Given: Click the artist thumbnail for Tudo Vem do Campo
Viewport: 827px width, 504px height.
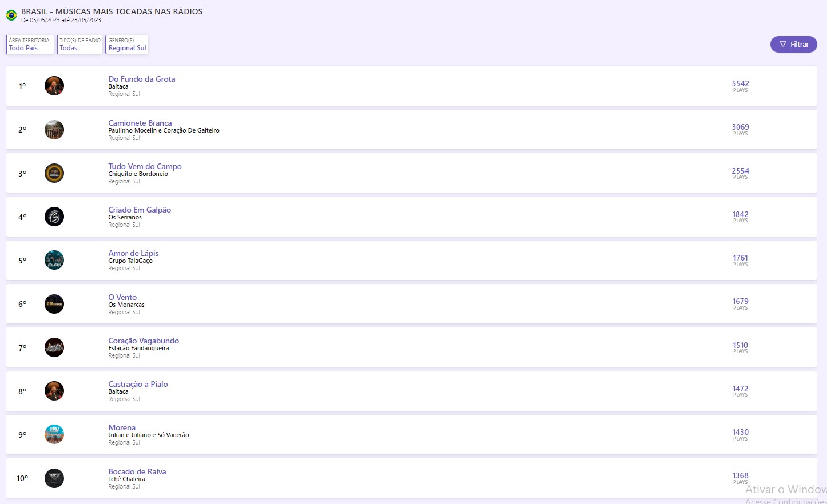Looking at the screenshot, I should [x=54, y=173].
